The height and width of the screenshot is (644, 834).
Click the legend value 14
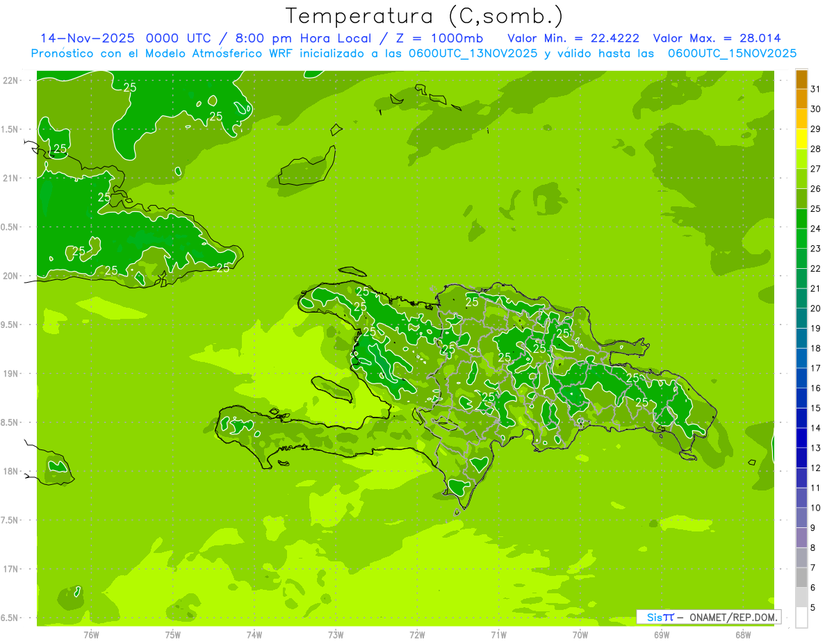[816, 428]
